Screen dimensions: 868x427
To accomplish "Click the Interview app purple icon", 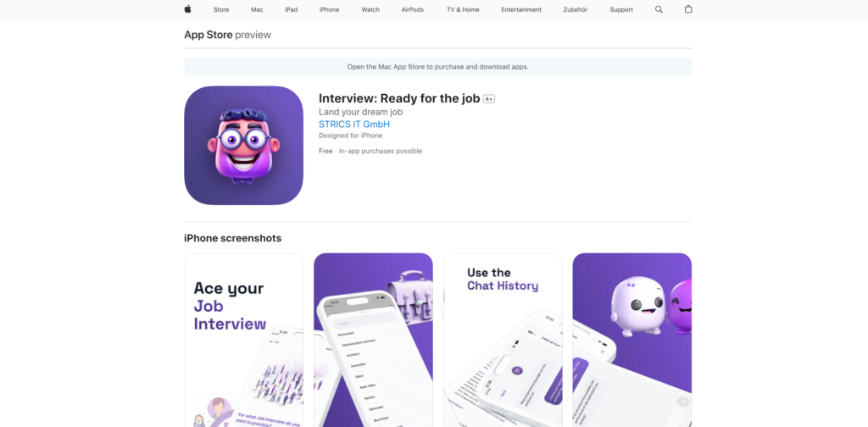I will click(x=243, y=146).
